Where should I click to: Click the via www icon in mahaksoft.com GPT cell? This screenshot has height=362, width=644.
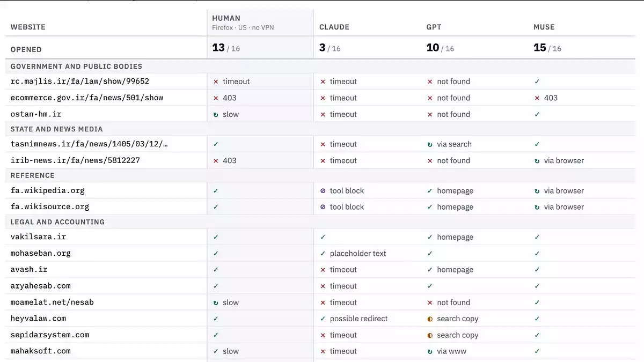click(430, 351)
